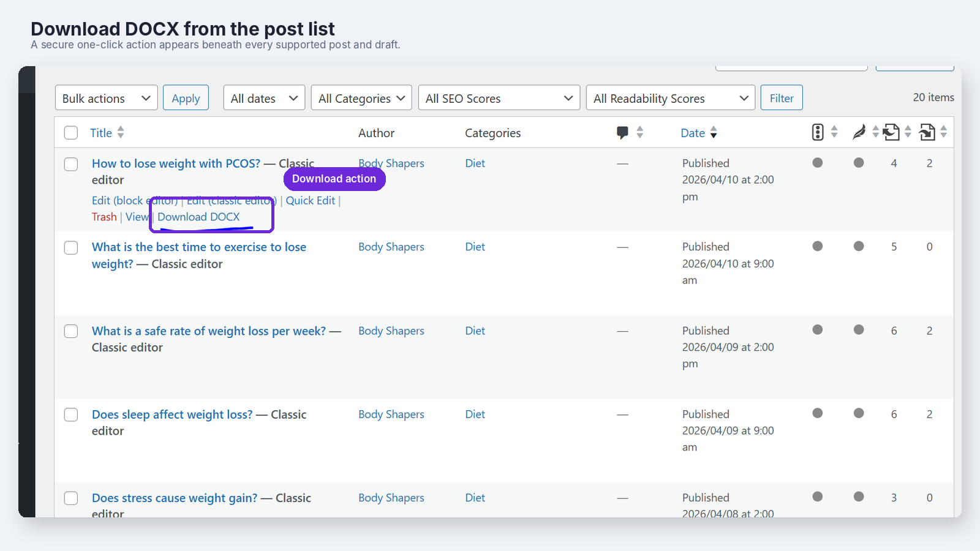The height and width of the screenshot is (551, 980).
Task: Click 'Published 2026/04/10 at 2:00 pm' date cell
Action: coord(728,180)
